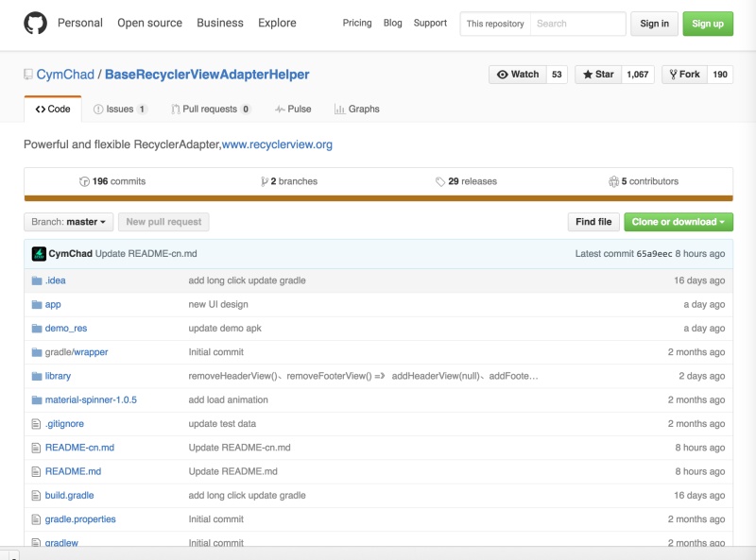Click the commits history clock icon
The width and height of the screenshot is (756, 560).
coord(85,181)
